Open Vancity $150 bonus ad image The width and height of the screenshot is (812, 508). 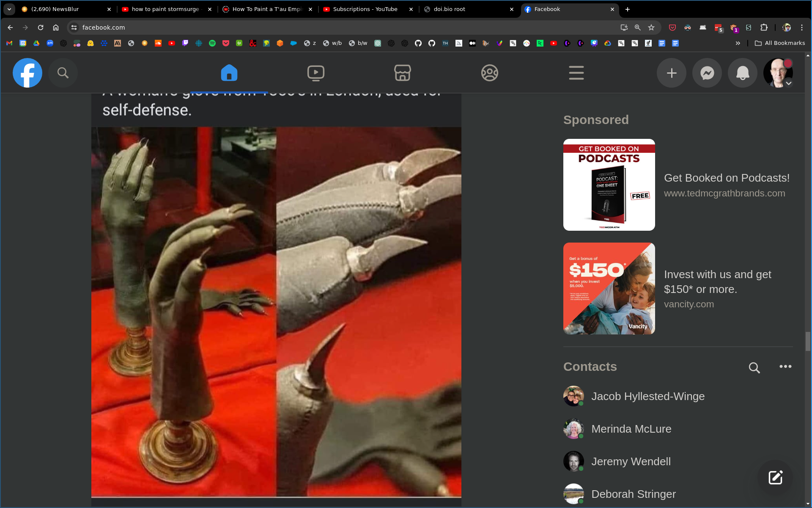tap(609, 288)
